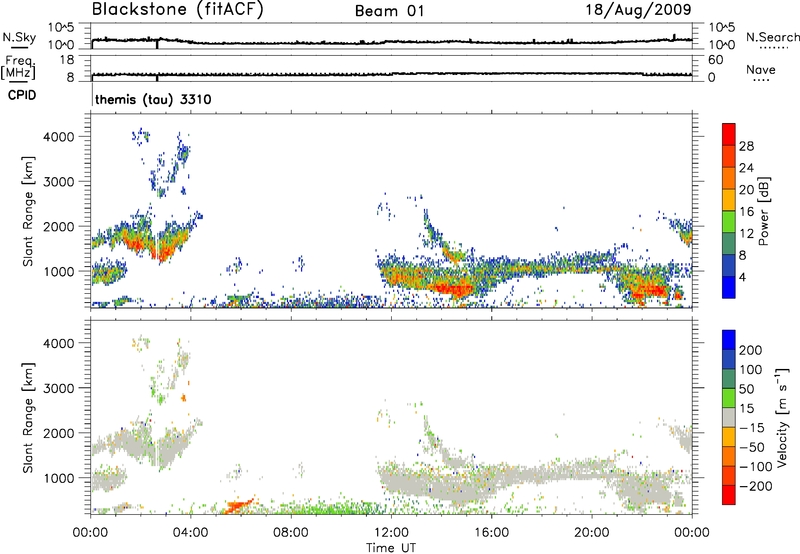Click the 50 label on Velocity colorbar

(746, 389)
